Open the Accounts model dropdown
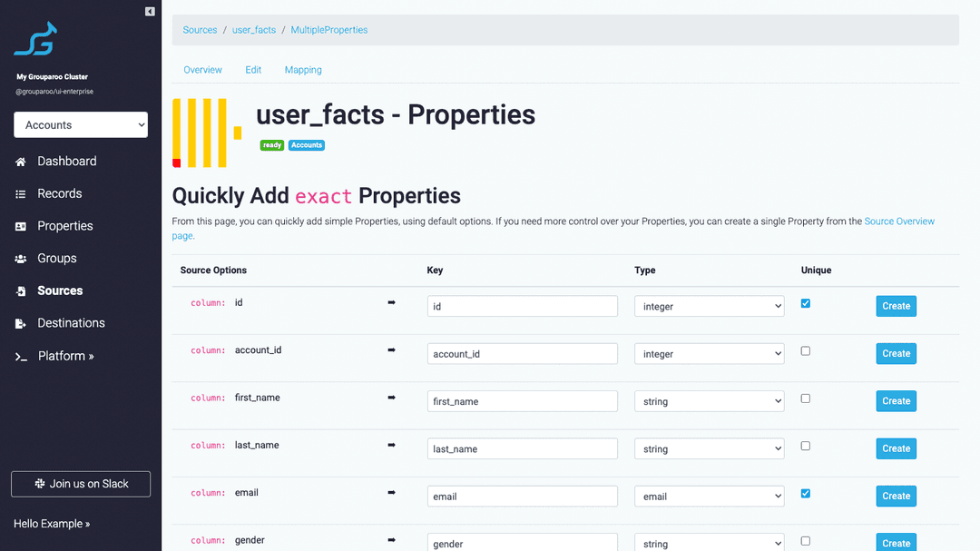Image resolution: width=980 pixels, height=551 pixels. click(80, 124)
